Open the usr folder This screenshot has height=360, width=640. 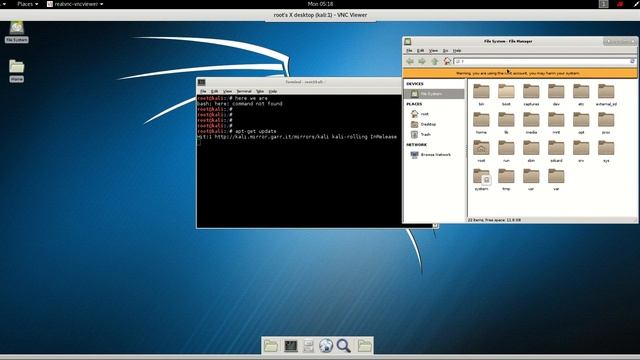click(531, 180)
